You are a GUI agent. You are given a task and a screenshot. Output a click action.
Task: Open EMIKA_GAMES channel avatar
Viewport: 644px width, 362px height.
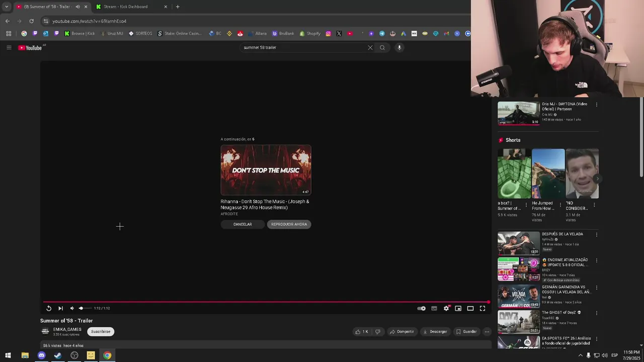(x=45, y=331)
